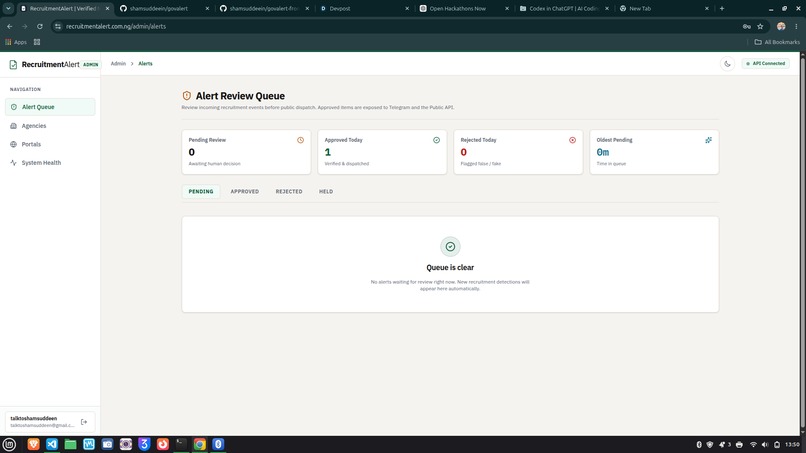Open the Alert Queue navigation item
The image size is (806, 453).
tap(50, 107)
